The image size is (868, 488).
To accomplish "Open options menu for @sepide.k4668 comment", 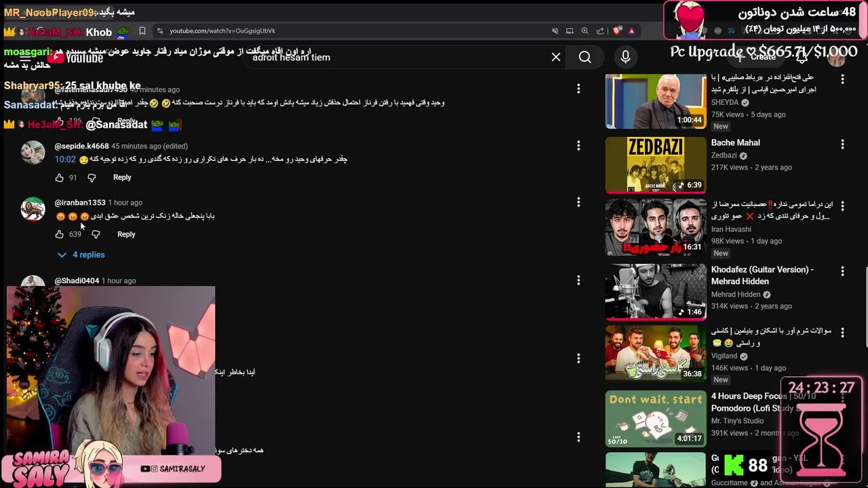I will 578,146.
